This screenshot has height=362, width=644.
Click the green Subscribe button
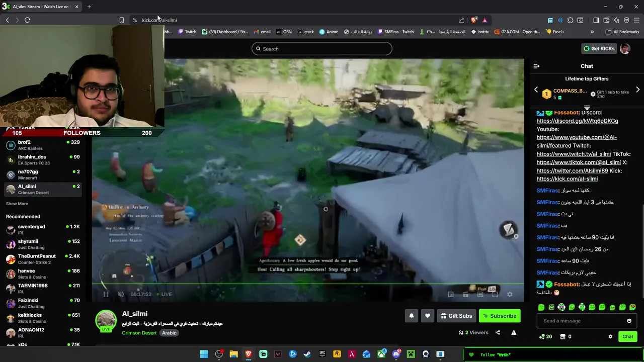(x=500, y=316)
